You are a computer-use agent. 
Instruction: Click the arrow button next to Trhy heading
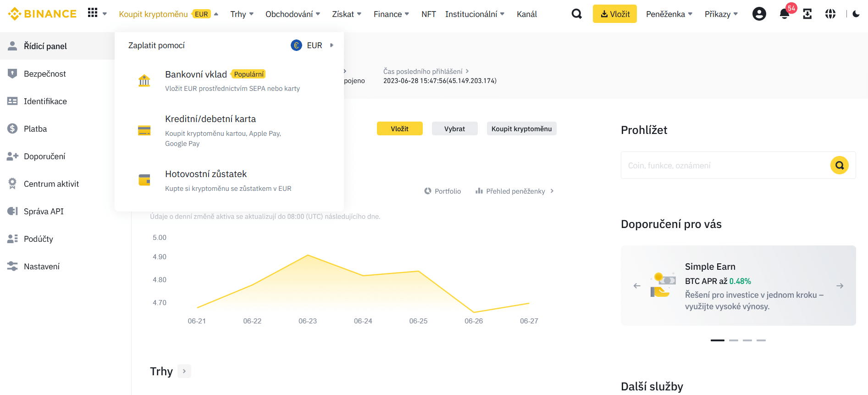click(x=184, y=371)
